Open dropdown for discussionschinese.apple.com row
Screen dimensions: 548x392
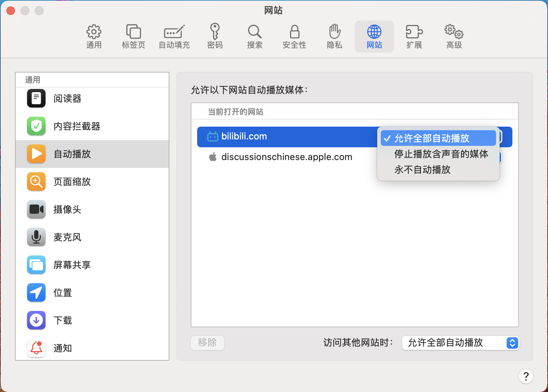tap(501, 157)
